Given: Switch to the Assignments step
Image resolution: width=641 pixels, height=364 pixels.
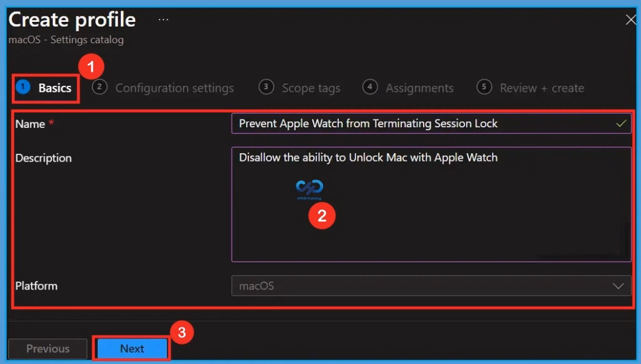Looking at the screenshot, I should click(408, 88).
